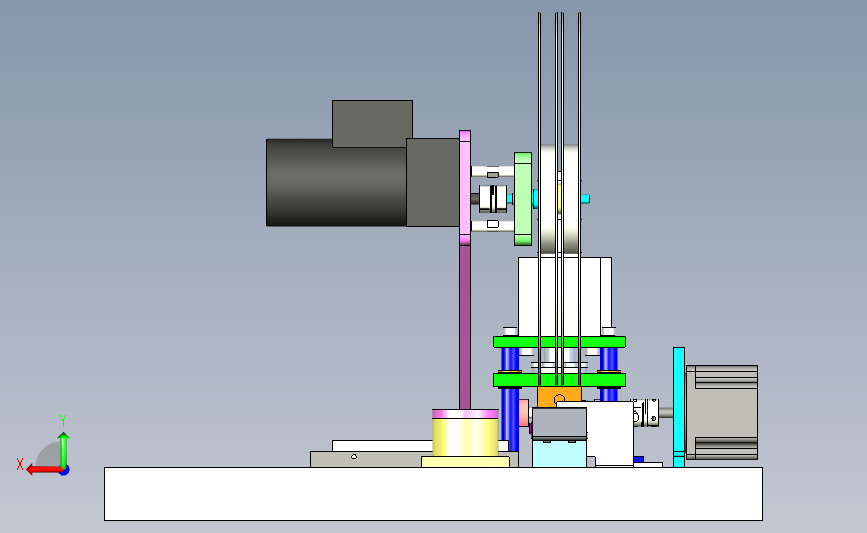This screenshot has width=867, height=533.
Task: Select the yellow flange under the cylinder
Action: pyautogui.click(x=465, y=462)
